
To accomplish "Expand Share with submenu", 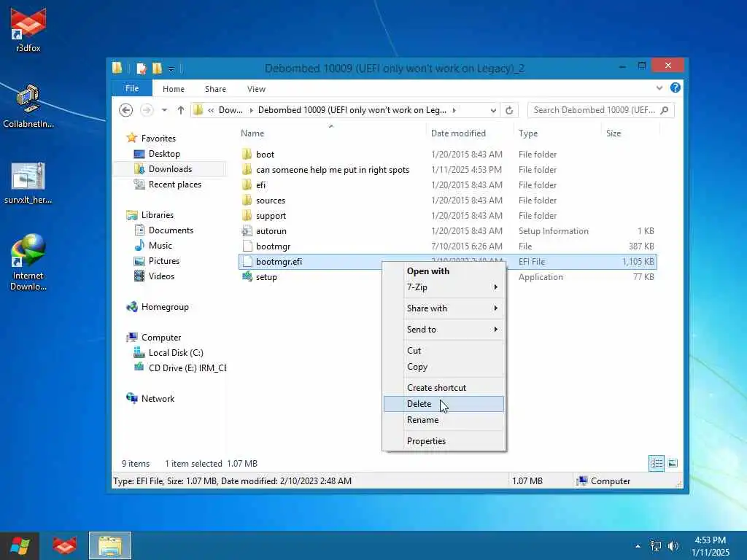I will tap(444, 308).
